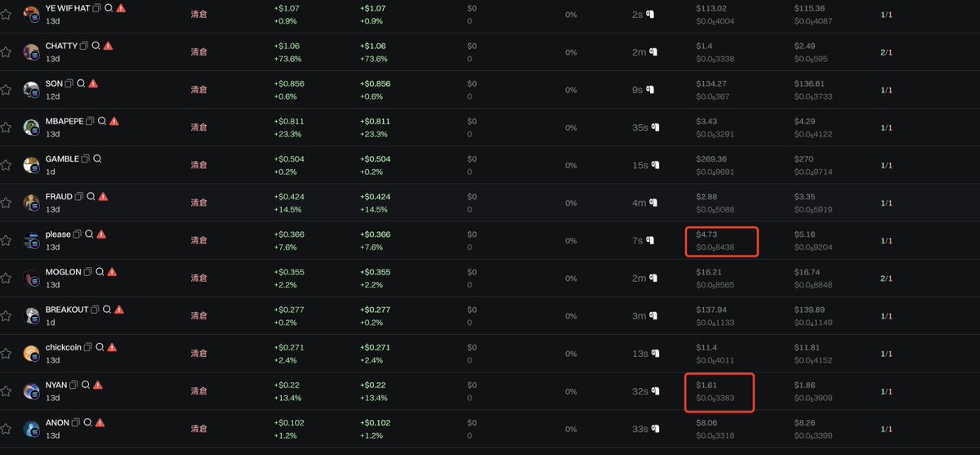Click the warning triangle next to BREAKOUT
This screenshot has width=980, height=455.
tap(119, 310)
